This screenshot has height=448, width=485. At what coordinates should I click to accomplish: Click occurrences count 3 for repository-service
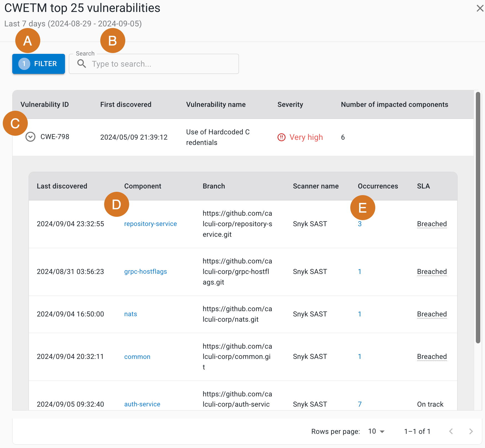click(x=359, y=224)
